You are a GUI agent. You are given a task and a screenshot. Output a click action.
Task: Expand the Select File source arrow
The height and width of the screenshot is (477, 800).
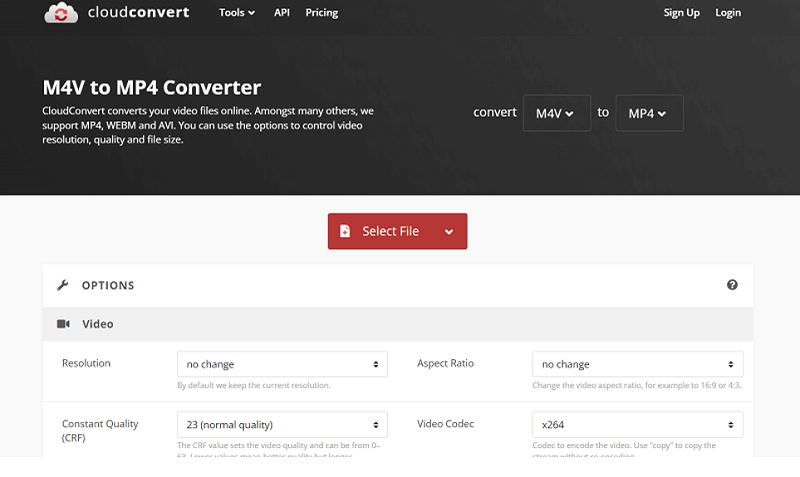click(449, 232)
